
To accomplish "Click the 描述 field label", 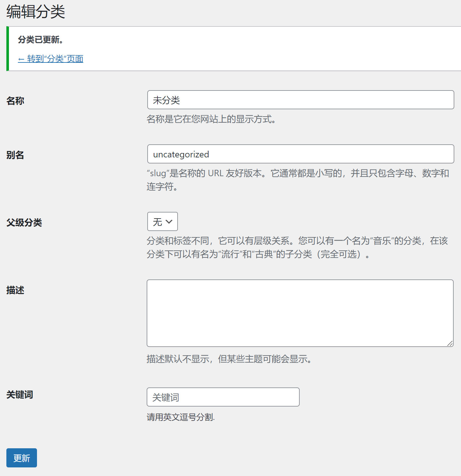I will coord(15,290).
